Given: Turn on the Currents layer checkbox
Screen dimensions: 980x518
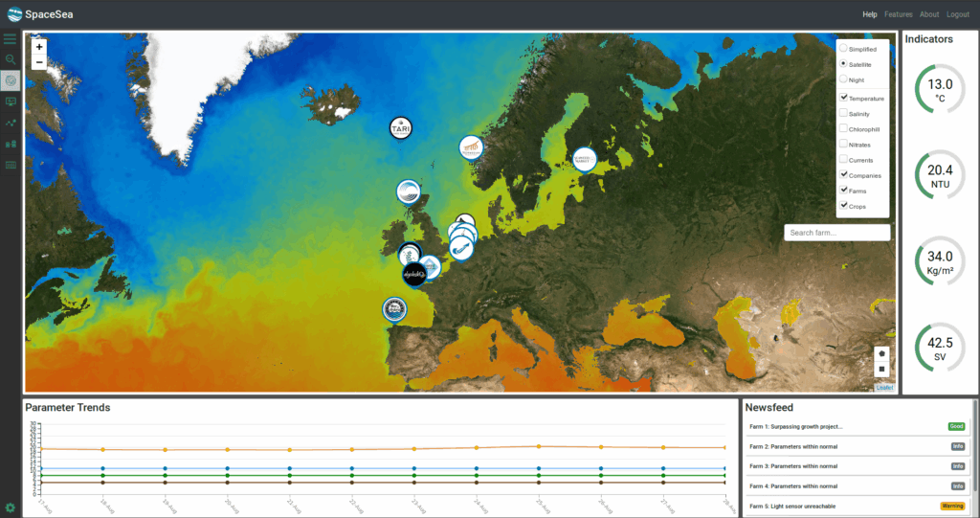Looking at the screenshot, I should click(843, 160).
